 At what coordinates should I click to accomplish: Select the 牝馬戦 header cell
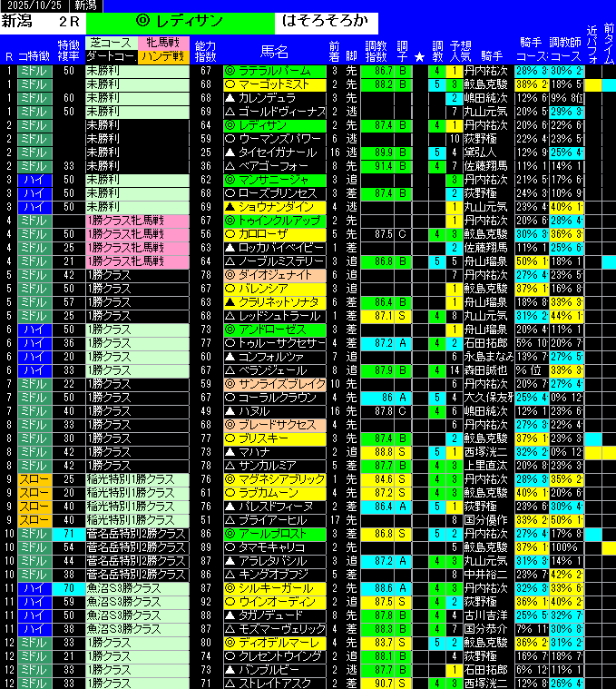(164, 42)
